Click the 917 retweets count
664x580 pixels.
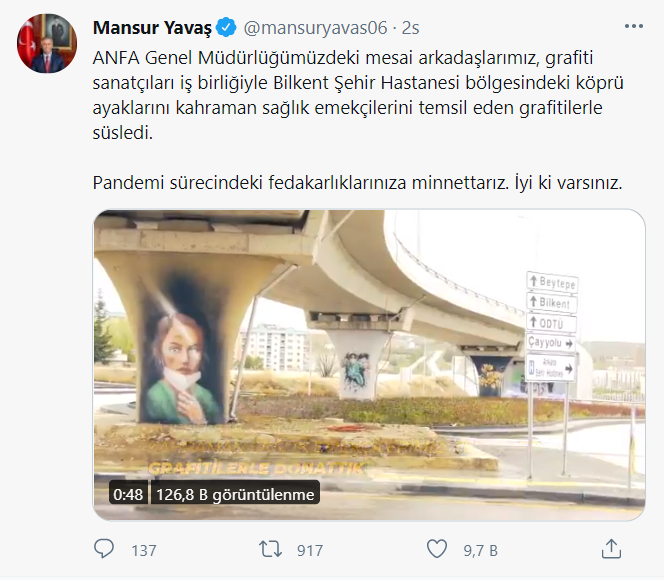point(310,550)
